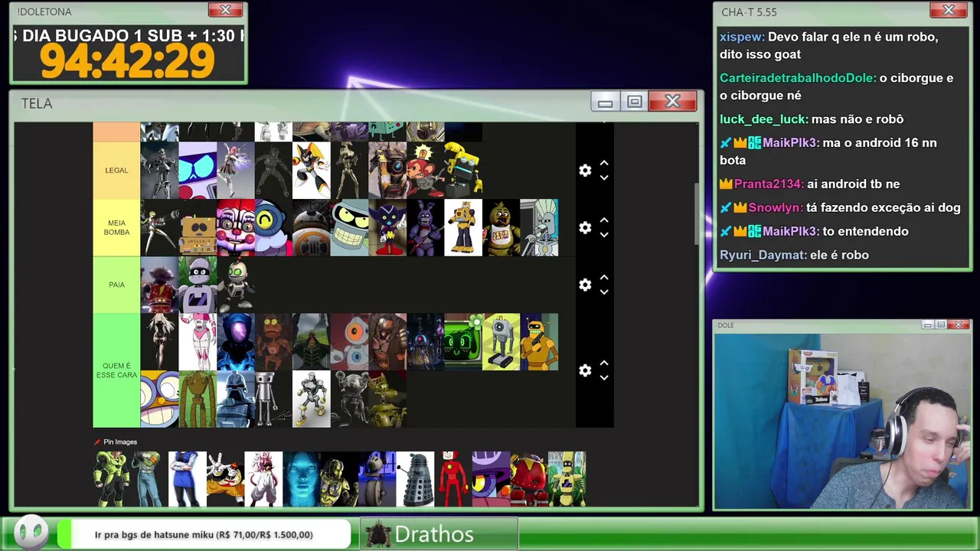Select the tall Laputa robot on green background
The height and width of the screenshot is (551, 980).
point(198,399)
